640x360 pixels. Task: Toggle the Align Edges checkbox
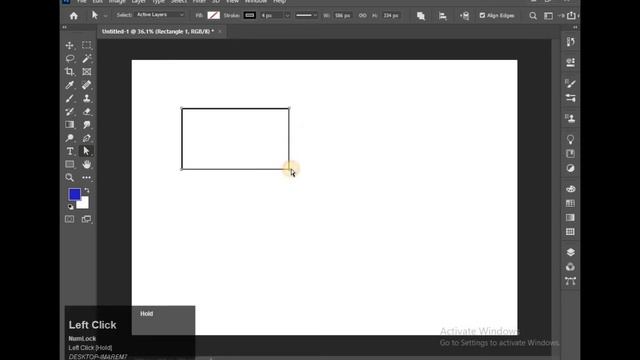tap(482, 16)
